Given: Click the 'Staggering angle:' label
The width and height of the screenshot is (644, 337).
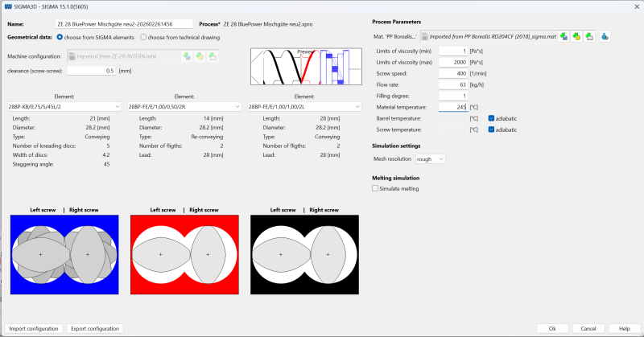Looking at the screenshot, I should point(33,164).
